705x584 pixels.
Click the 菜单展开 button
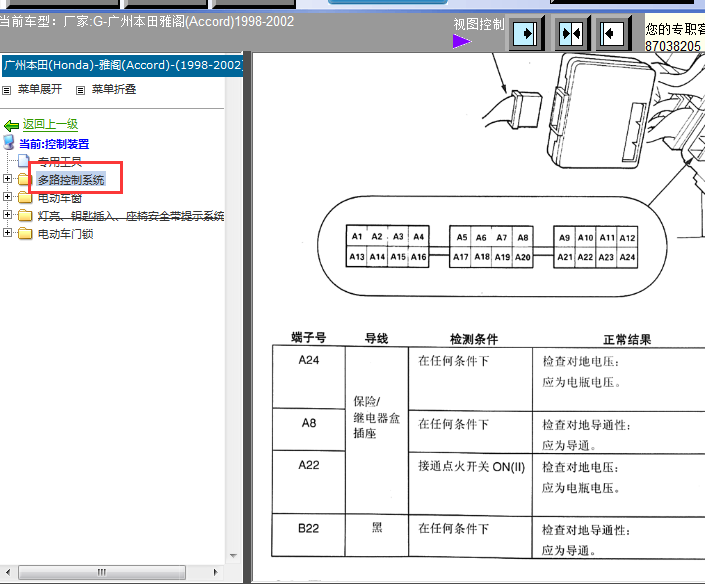click(x=40, y=89)
